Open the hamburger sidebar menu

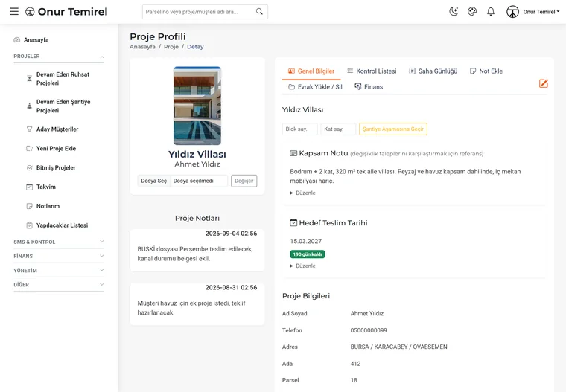coord(14,12)
